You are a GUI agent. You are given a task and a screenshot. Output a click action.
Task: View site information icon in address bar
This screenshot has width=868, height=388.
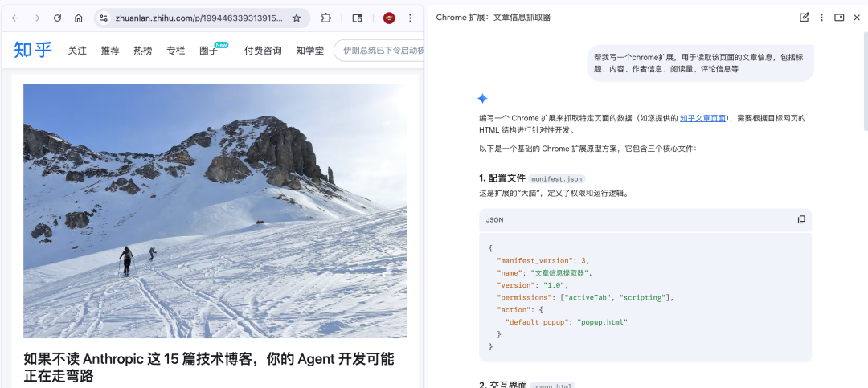coord(104,18)
